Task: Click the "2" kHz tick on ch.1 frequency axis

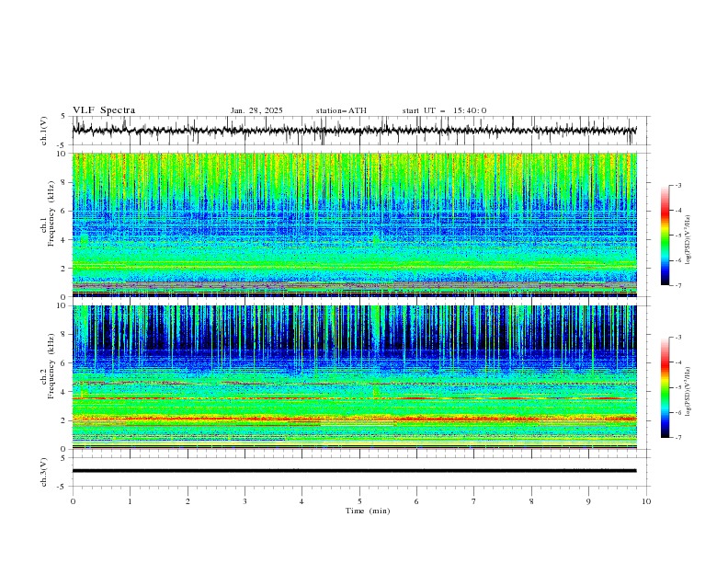Action: pos(65,268)
